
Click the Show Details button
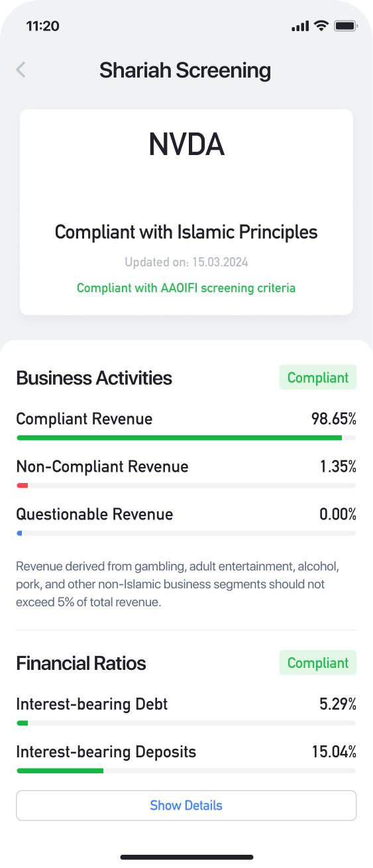click(186, 806)
